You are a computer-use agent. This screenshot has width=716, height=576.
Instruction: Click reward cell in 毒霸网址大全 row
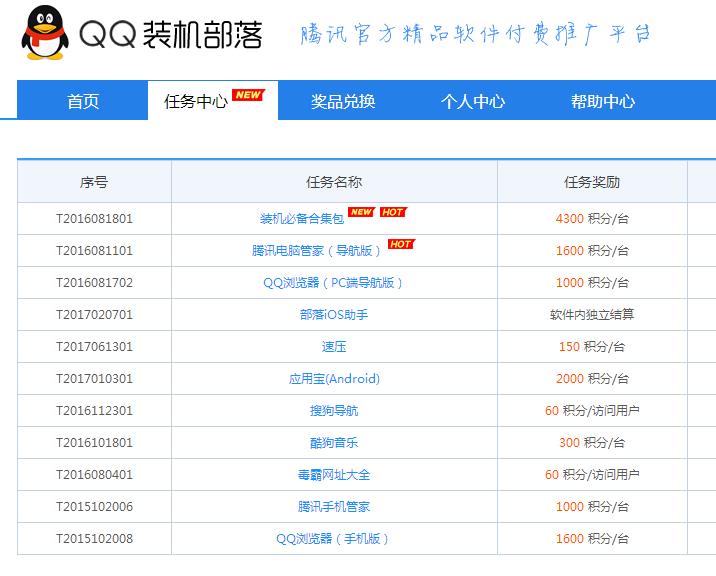[x=592, y=475]
